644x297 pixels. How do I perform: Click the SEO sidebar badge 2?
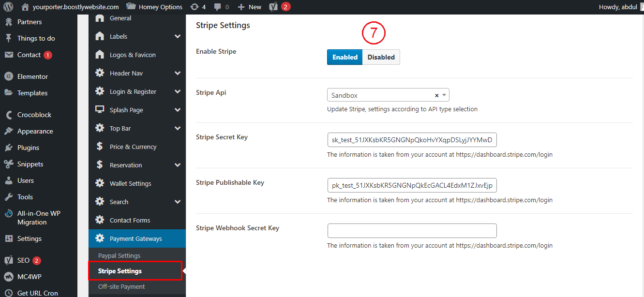tap(37, 261)
